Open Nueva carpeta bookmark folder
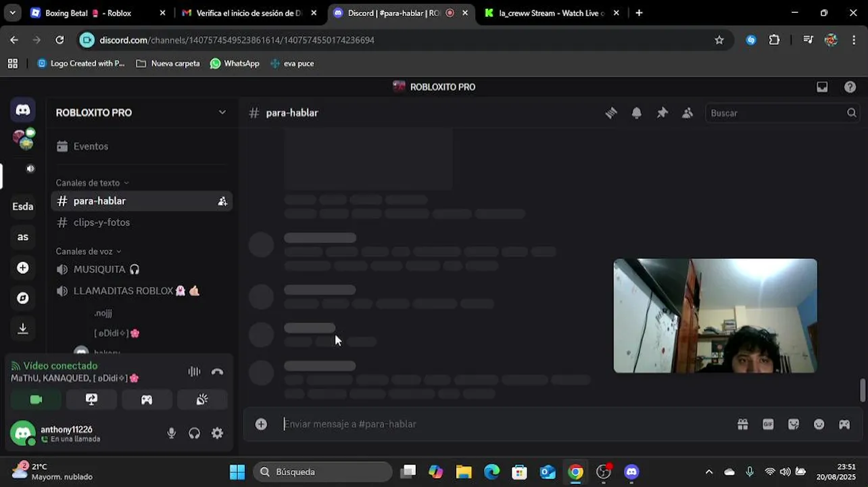This screenshot has height=487, width=868. [x=168, y=64]
